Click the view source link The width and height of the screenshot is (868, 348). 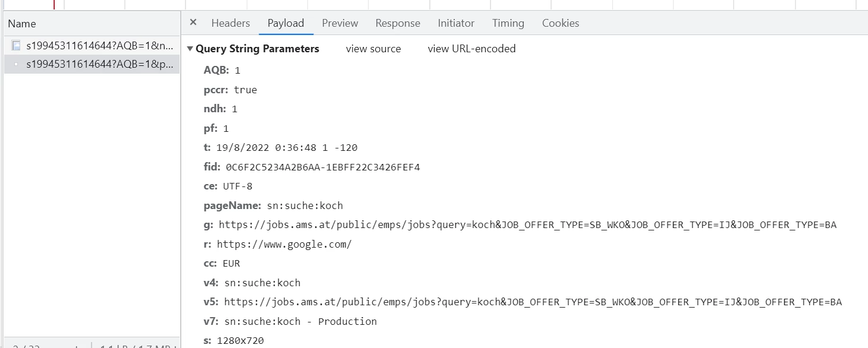tap(373, 49)
